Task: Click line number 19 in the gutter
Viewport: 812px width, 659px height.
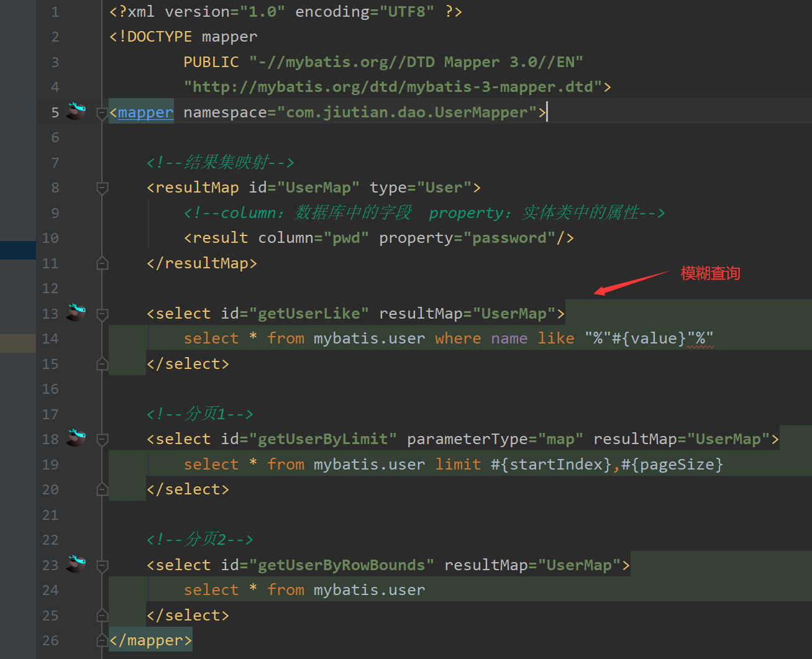Action: [50, 465]
